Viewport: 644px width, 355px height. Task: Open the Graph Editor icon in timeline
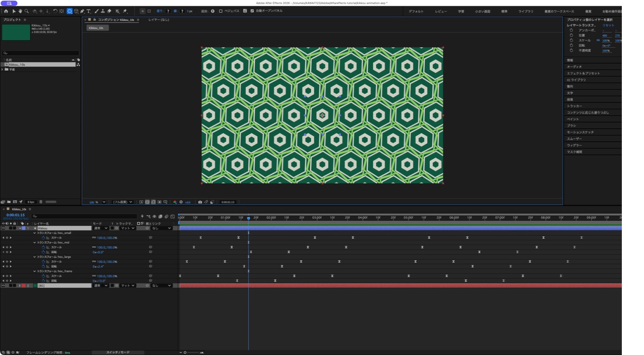(173, 216)
